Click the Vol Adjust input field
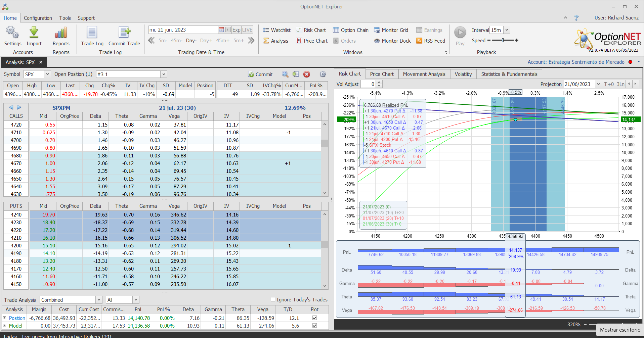This screenshot has width=644, height=338. [368, 84]
